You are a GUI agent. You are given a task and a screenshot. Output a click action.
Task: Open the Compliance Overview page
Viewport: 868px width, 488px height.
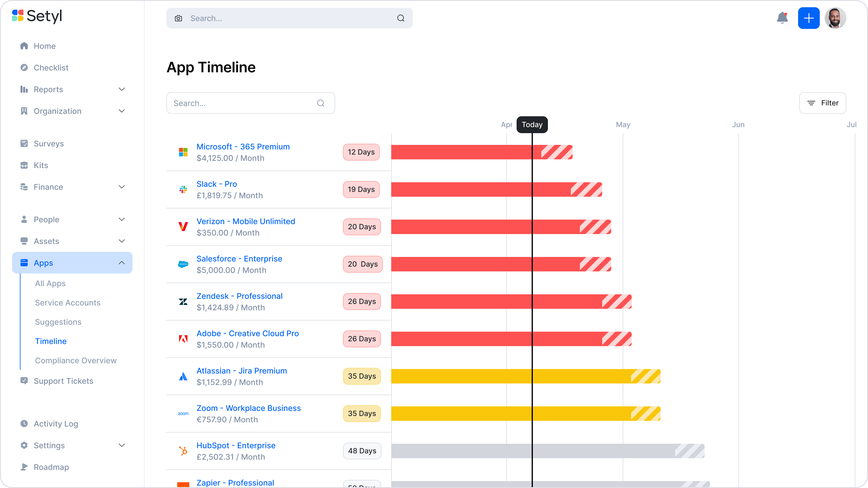(75, 360)
